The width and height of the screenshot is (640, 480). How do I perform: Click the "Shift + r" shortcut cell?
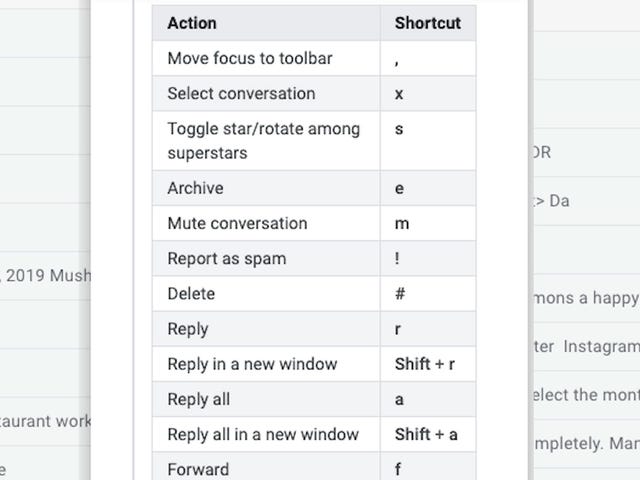(425, 364)
